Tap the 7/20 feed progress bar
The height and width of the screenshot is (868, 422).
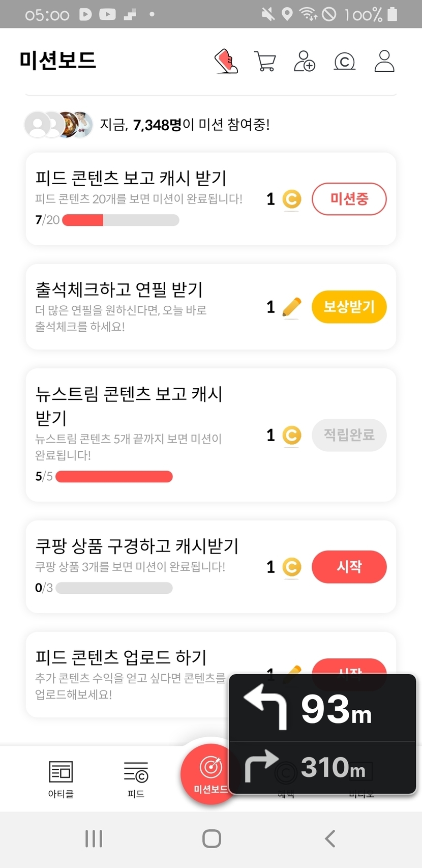point(120,220)
